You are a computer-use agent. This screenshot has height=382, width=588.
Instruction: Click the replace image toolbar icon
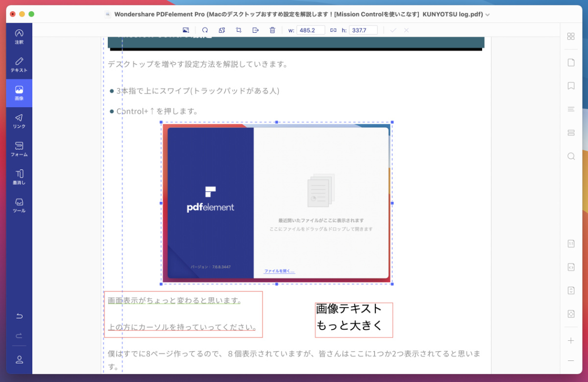click(222, 30)
